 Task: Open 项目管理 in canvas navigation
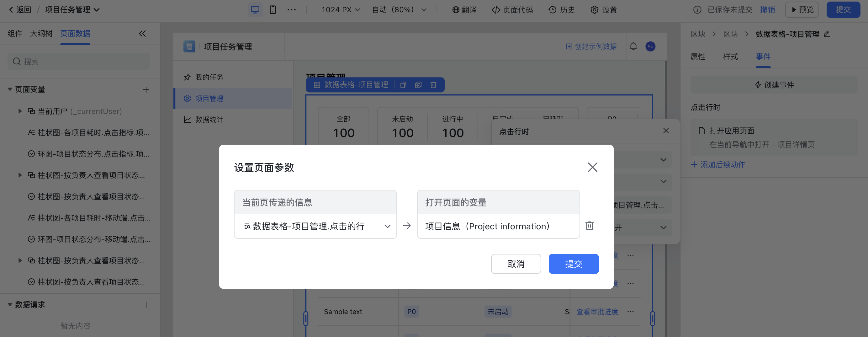pyautogui.click(x=233, y=99)
